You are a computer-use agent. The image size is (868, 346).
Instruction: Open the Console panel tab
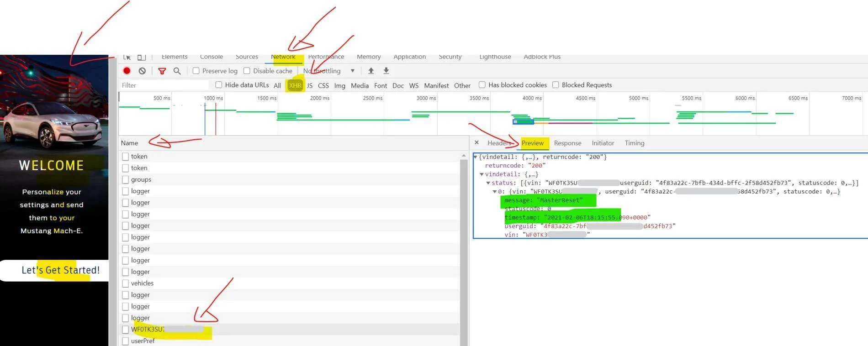click(212, 57)
